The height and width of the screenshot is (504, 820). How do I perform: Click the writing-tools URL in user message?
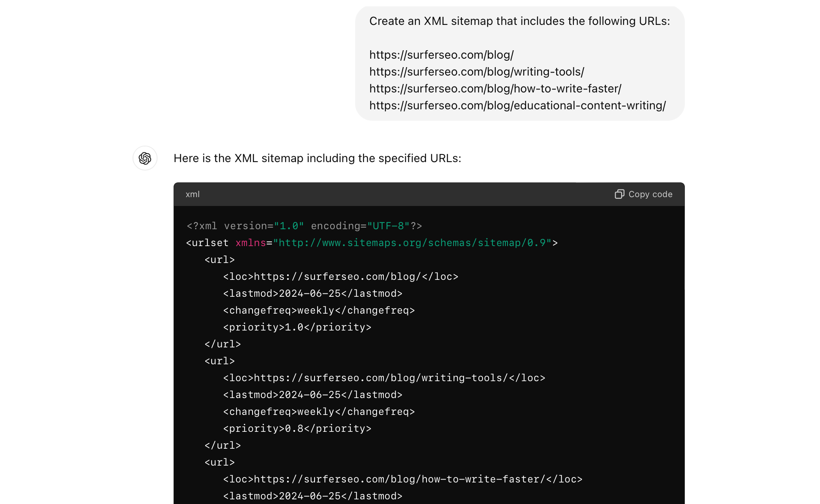point(476,72)
